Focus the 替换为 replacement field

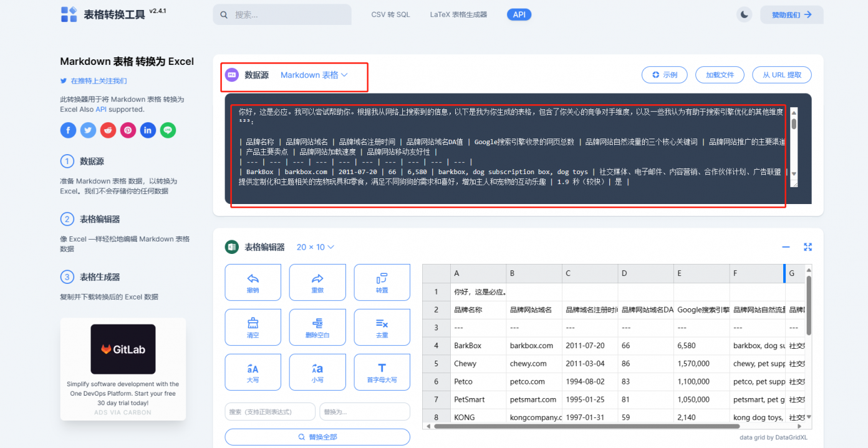(365, 412)
